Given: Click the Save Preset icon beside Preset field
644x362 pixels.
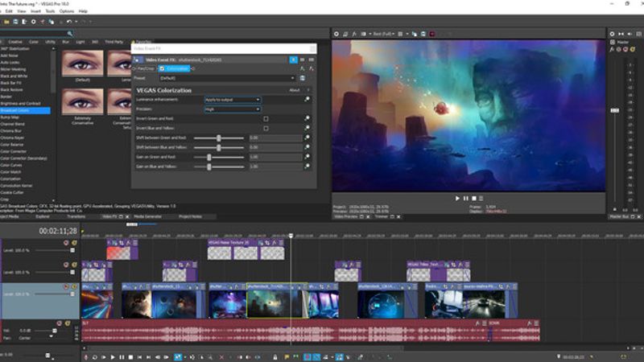Looking at the screenshot, I should pos(303,78).
